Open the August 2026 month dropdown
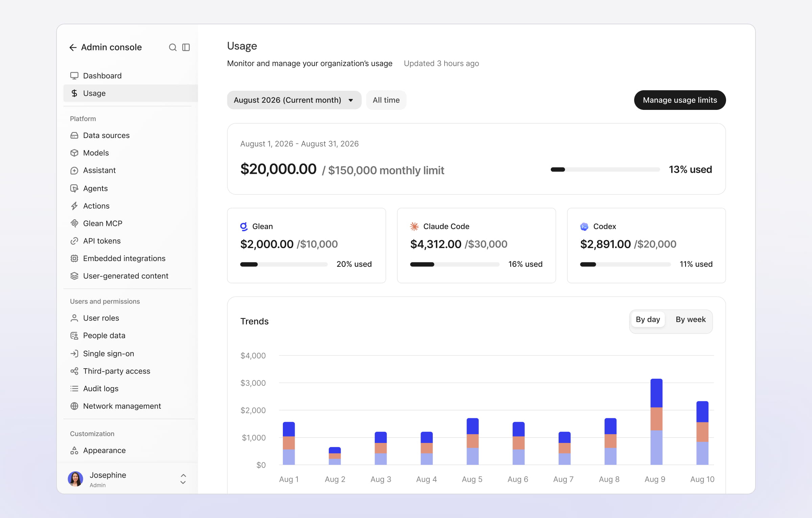 pos(294,100)
